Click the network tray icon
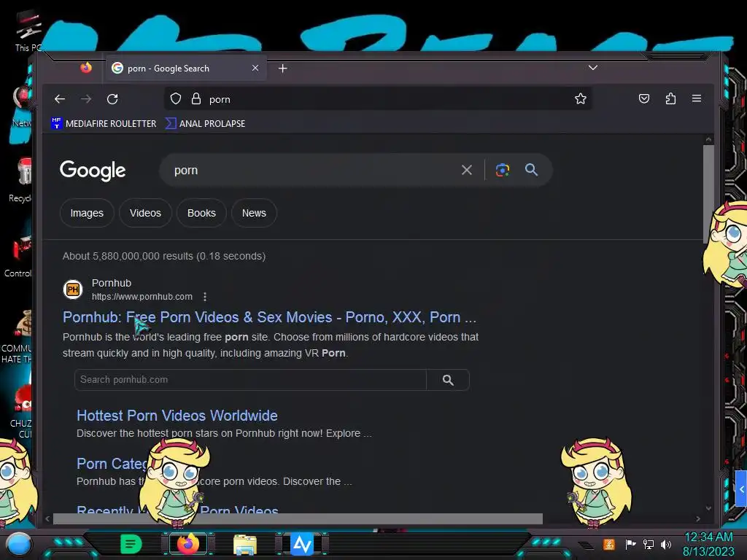This screenshot has width=747, height=560. (649, 544)
